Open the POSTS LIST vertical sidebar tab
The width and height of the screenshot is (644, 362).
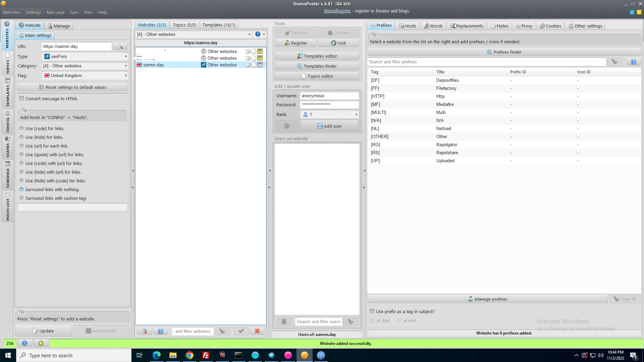[7, 206]
